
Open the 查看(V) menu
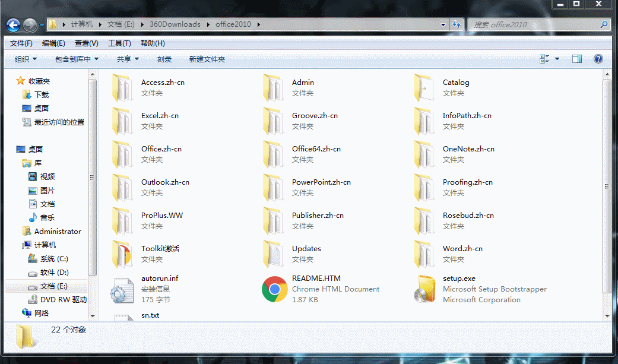(86, 43)
